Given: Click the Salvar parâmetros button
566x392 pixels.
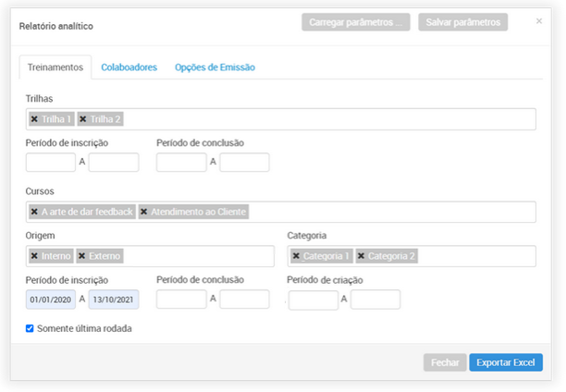Looking at the screenshot, I should (462, 22).
